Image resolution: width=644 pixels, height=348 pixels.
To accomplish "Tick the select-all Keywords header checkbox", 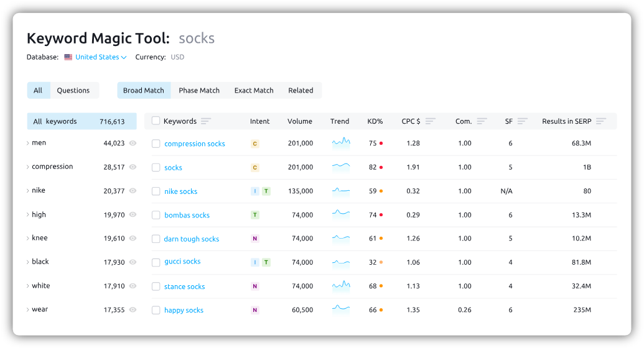I will tap(156, 121).
